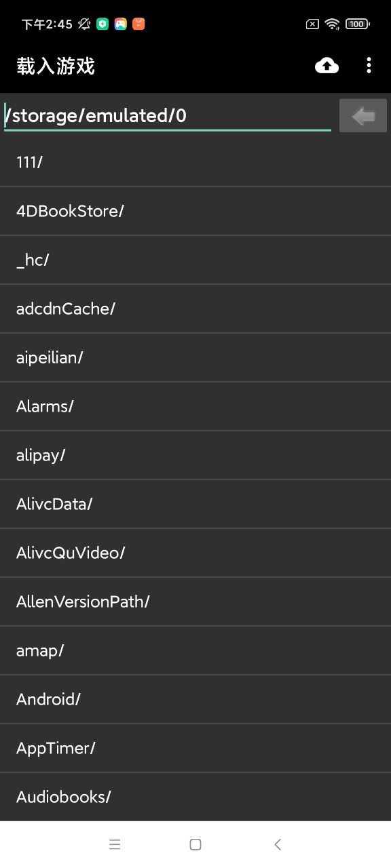Image resolution: width=391 pixels, height=868 pixels.
Task: Open the Alarms/ folder
Action: pos(195,407)
